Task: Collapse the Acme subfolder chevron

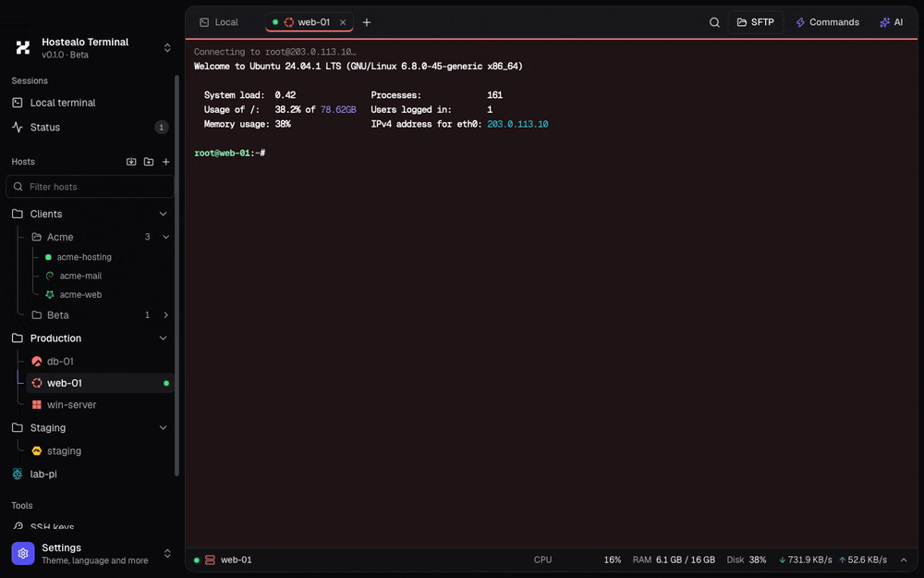Action: [x=166, y=237]
